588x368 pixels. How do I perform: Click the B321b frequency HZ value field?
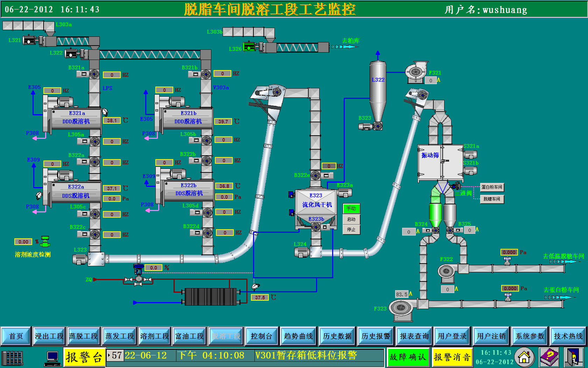click(223, 73)
